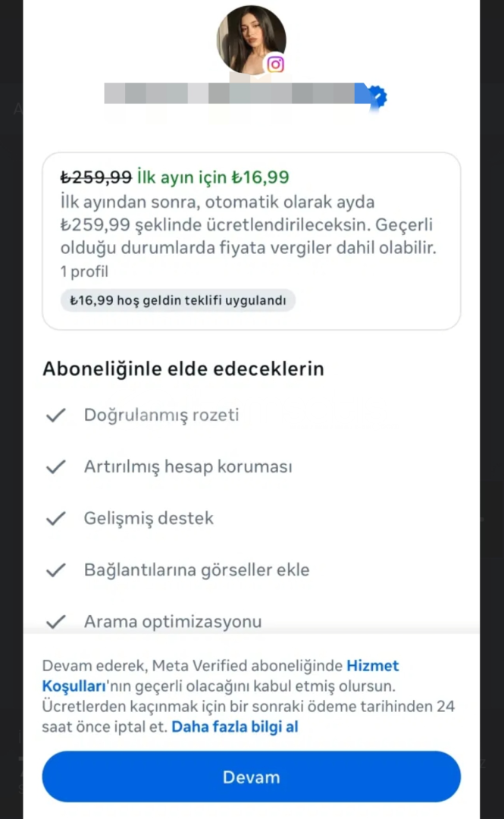The width and height of the screenshot is (504, 819).
Task: Select the Gelişmiş destek benefit text
Action: (149, 519)
